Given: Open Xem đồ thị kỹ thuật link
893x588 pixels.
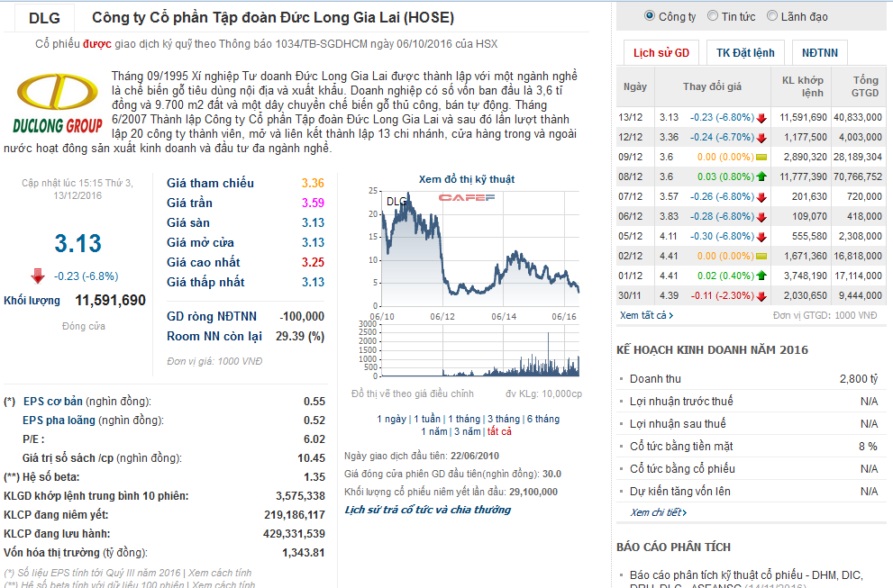Looking at the screenshot, I should [x=467, y=179].
